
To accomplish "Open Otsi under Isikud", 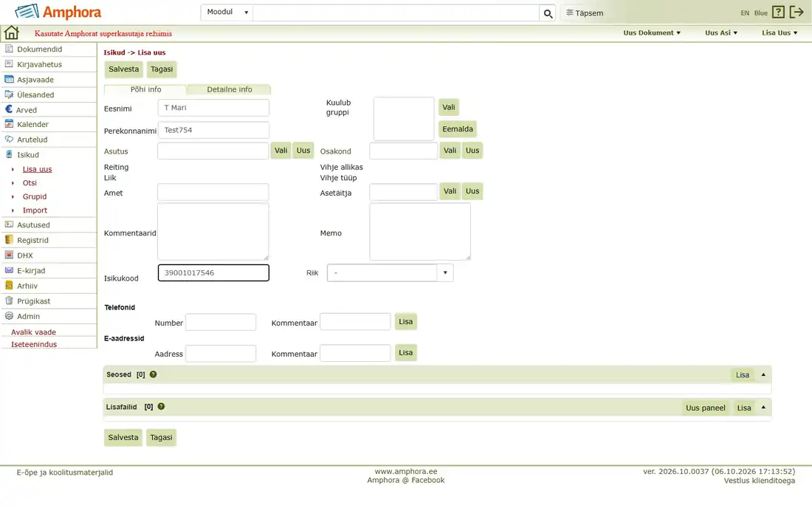I will click(x=30, y=183).
